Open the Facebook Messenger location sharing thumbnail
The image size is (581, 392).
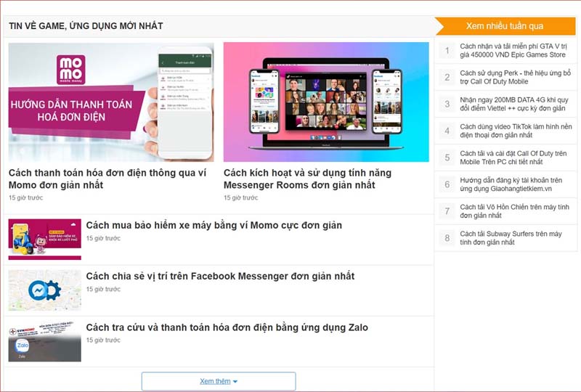(x=45, y=290)
